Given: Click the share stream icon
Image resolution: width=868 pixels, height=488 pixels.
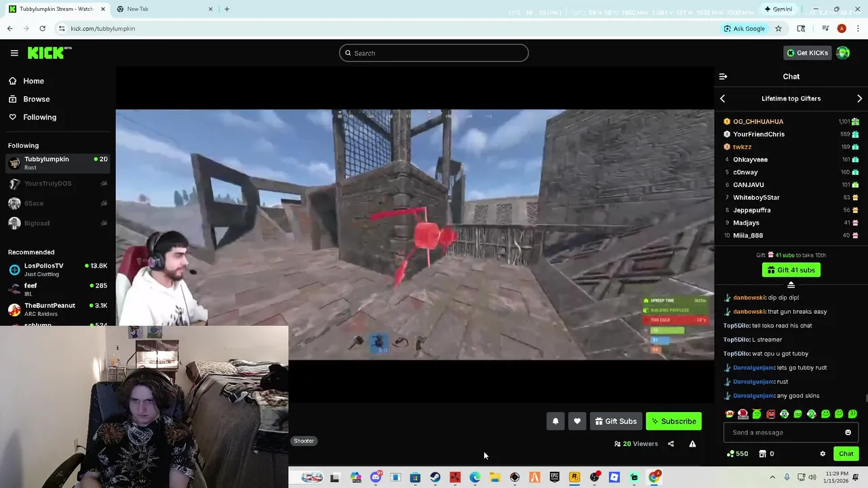Looking at the screenshot, I should coord(671,444).
